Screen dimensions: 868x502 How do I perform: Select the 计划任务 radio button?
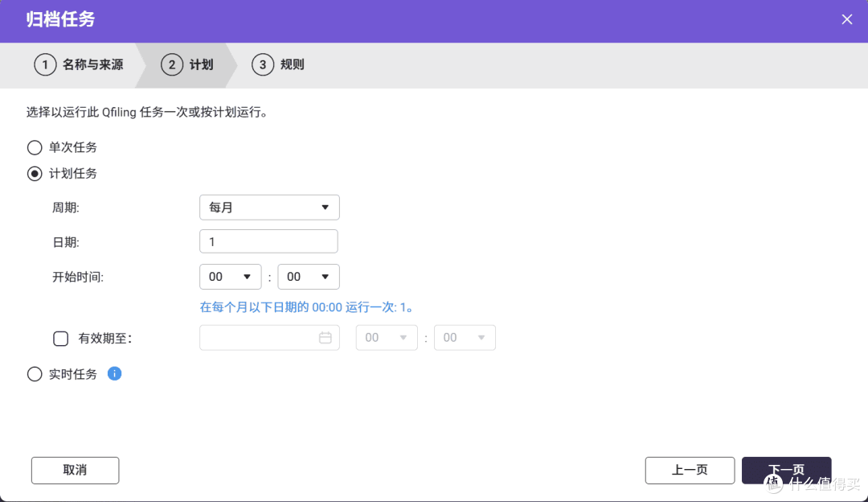pyautogui.click(x=35, y=174)
